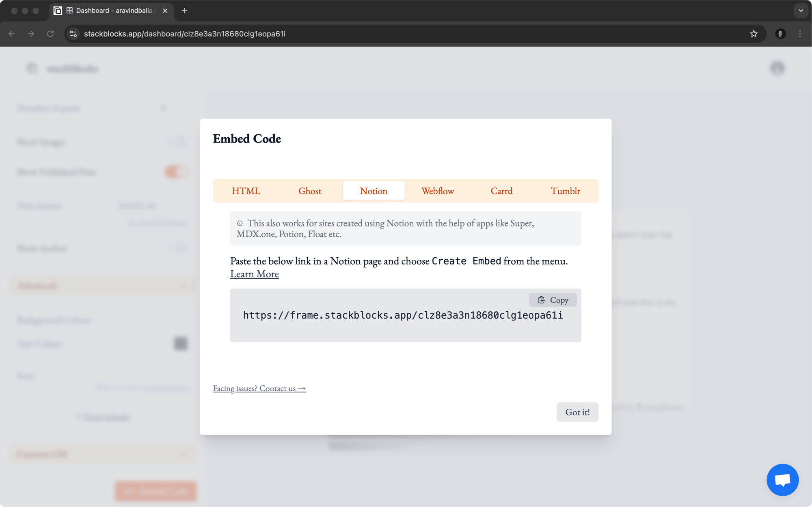Dismiss dialog with Got it! button
This screenshot has height=507, width=812.
click(577, 412)
